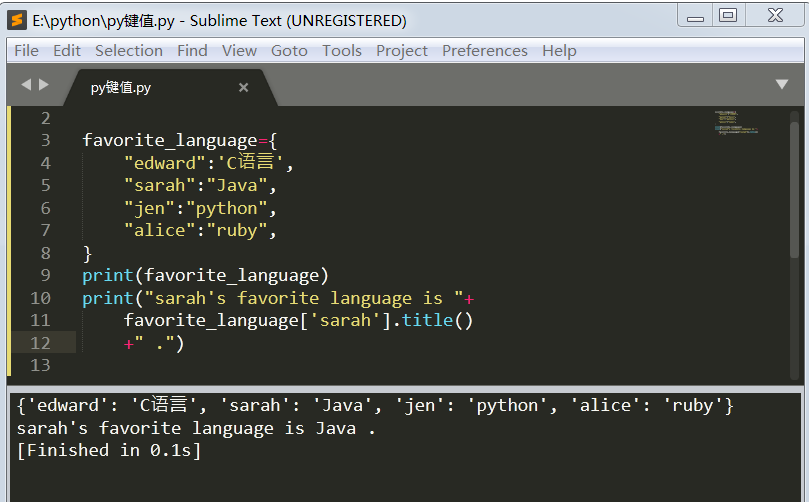
Task: Click the closing brace on line 8
Action: click(x=87, y=253)
